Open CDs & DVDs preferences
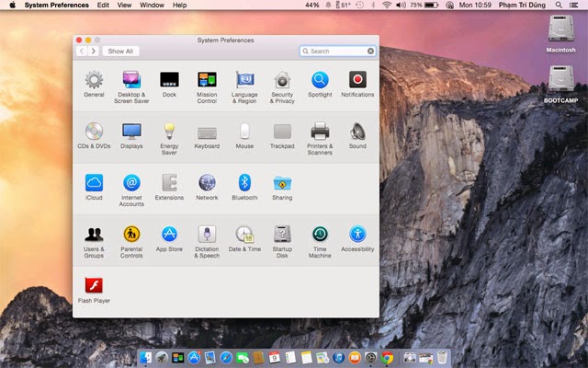 click(x=94, y=135)
